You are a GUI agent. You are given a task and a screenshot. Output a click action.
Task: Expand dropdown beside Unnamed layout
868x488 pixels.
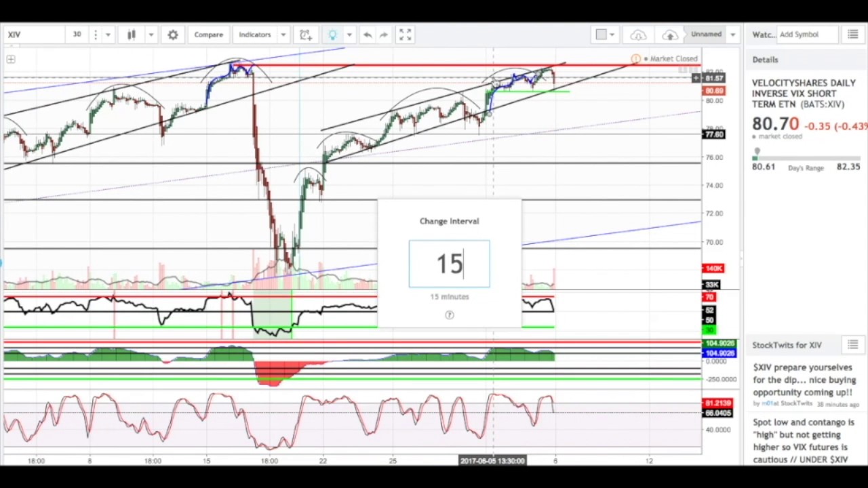(732, 35)
